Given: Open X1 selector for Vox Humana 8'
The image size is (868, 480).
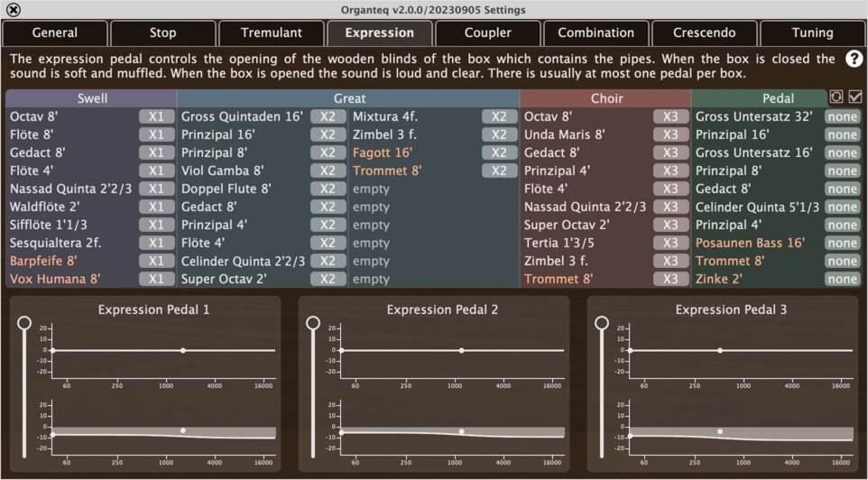Looking at the screenshot, I should [x=157, y=279].
